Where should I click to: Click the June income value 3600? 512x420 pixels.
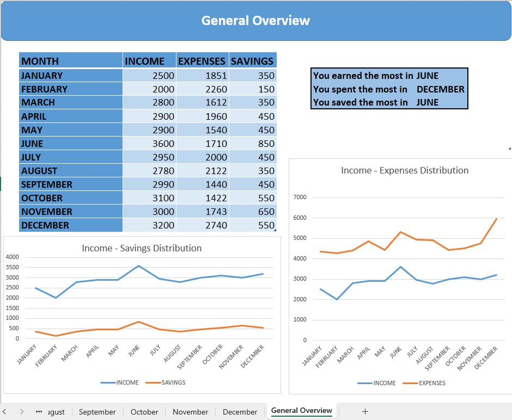pos(149,144)
